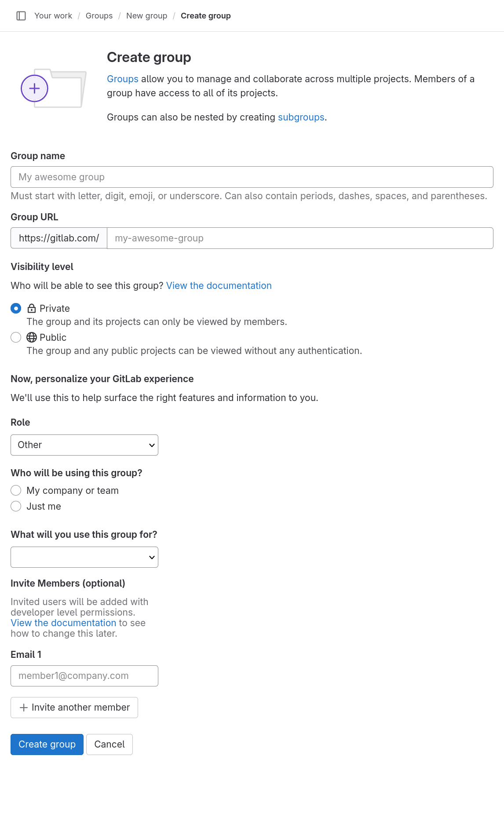This screenshot has height=821, width=504.
Task: Click the group folder illustration with plus symbol
Action: (x=53, y=88)
